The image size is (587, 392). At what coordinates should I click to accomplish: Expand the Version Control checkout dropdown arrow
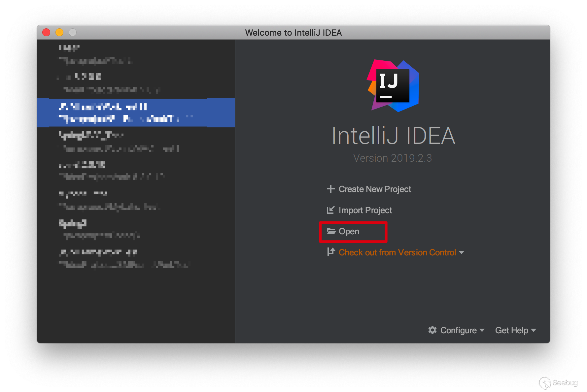pyautogui.click(x=462, y=252)
